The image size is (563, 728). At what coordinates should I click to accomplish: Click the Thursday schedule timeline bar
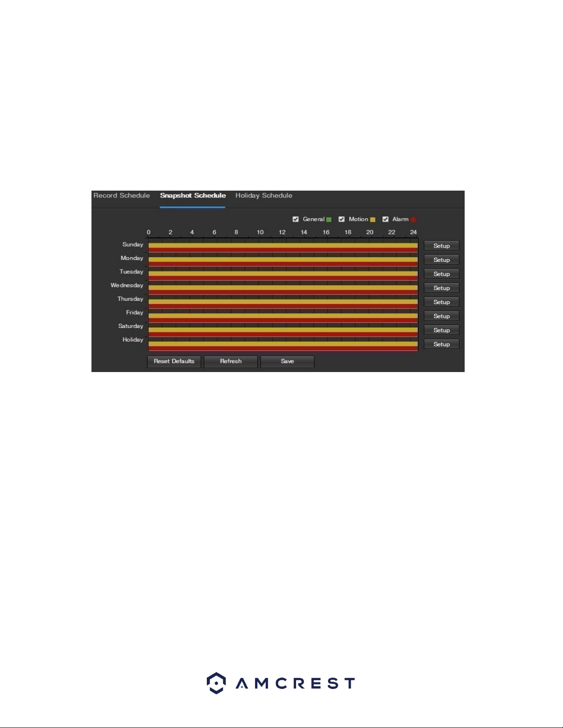point(283,302)
